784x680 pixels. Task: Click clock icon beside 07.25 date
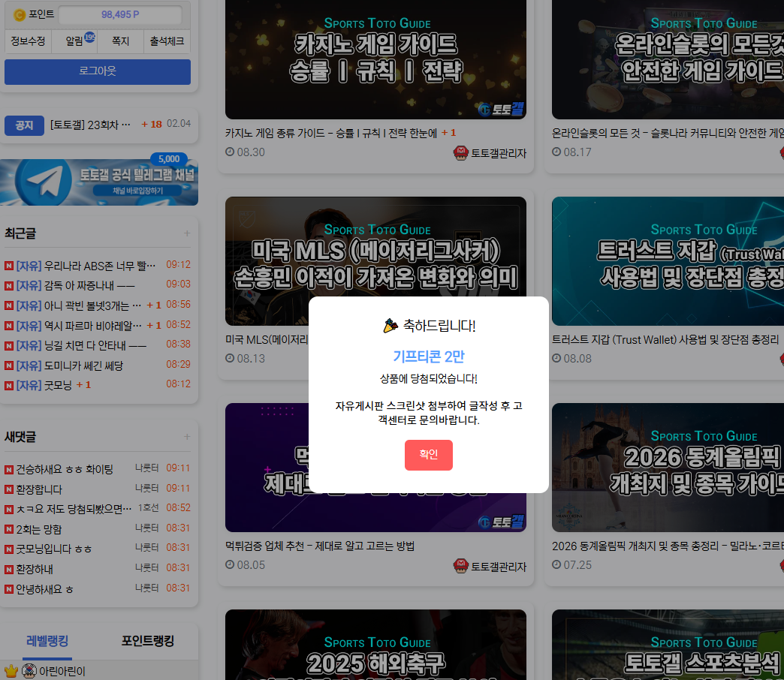point(556,564)
